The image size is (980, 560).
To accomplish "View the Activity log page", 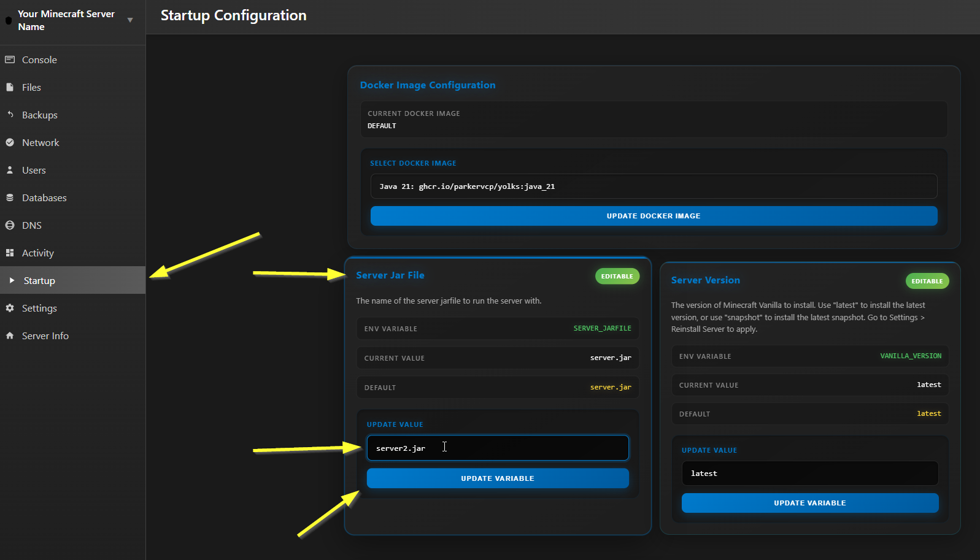I will [72, 253].
